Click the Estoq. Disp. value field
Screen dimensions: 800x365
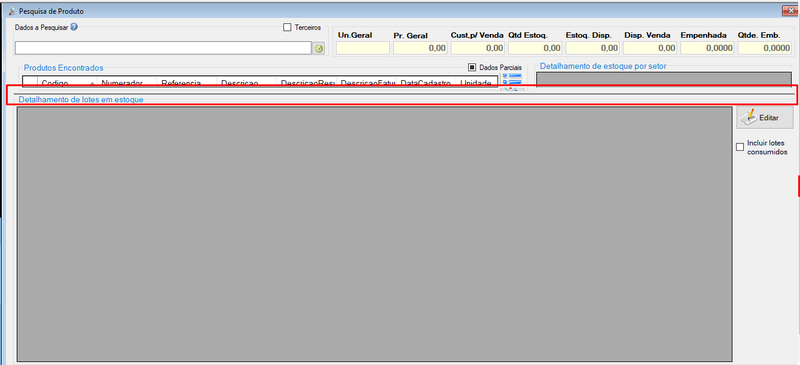point(592,48)
